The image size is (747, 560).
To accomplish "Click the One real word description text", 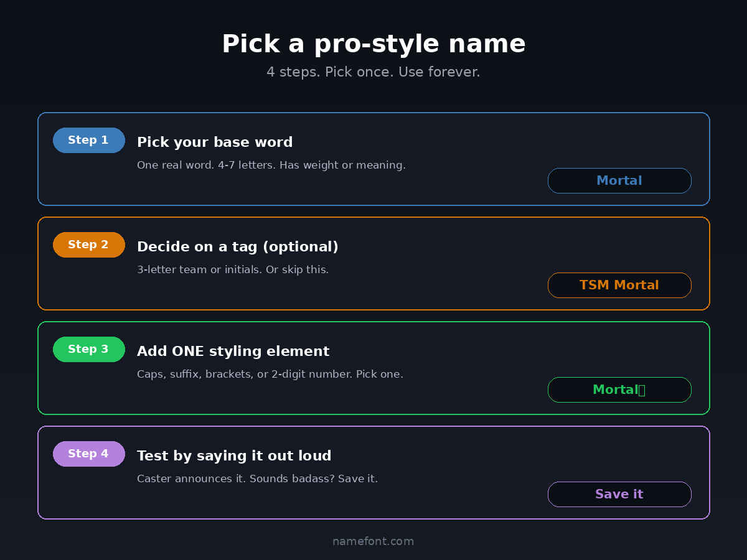I will (271, 166).
